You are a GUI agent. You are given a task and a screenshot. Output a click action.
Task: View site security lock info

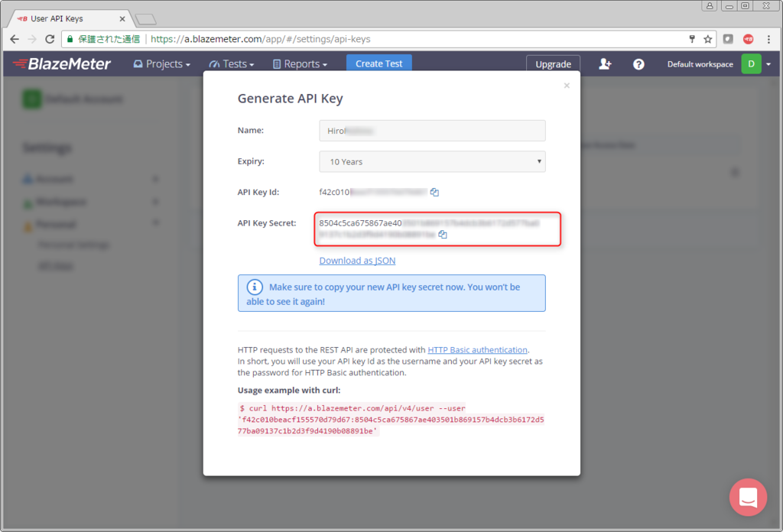tap(70, 39)
